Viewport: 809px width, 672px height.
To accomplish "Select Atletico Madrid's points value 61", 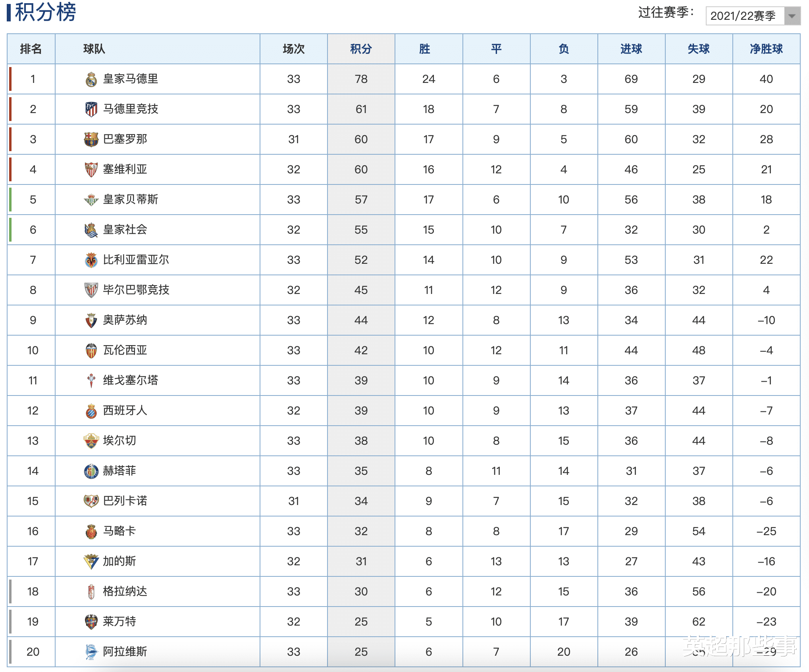I will tap(361, 109).
